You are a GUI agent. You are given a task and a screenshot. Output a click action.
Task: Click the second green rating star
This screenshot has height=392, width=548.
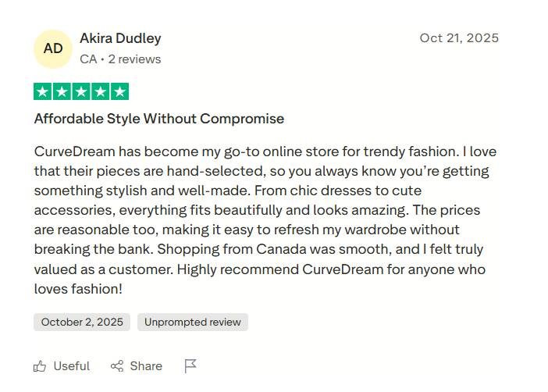pos(62,92)
